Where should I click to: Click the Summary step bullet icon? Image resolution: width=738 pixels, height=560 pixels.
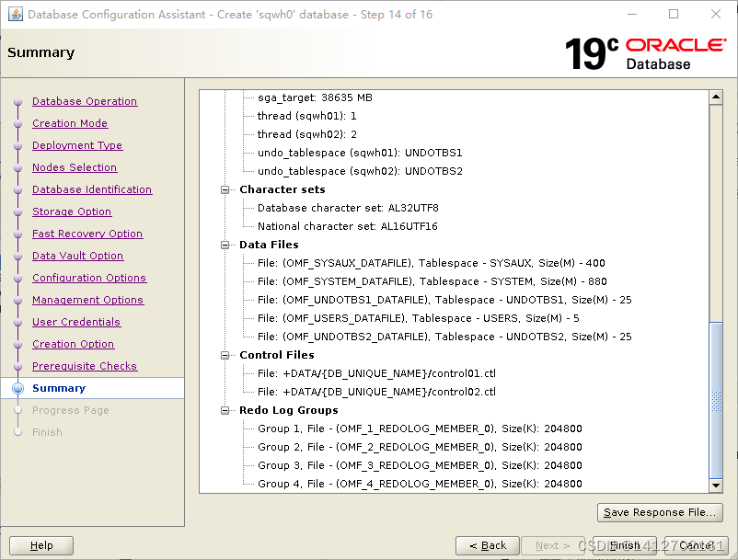pos(17,388)
